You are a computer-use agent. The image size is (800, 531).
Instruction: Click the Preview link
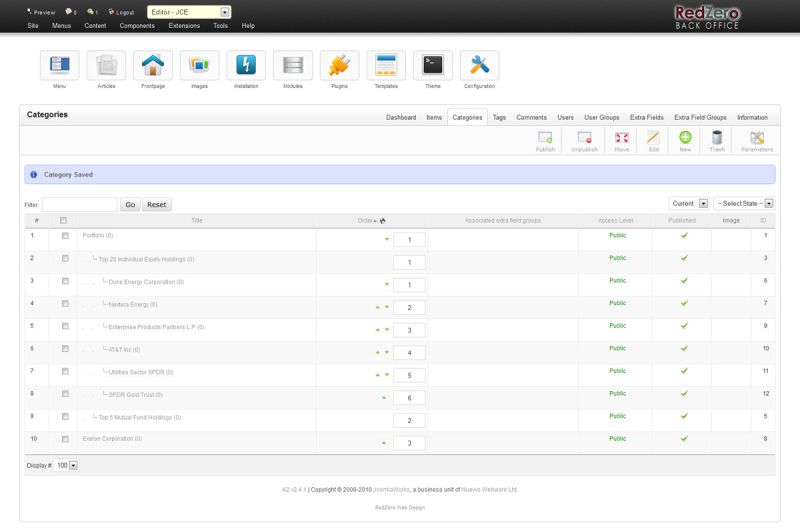(x=41, y=12)
